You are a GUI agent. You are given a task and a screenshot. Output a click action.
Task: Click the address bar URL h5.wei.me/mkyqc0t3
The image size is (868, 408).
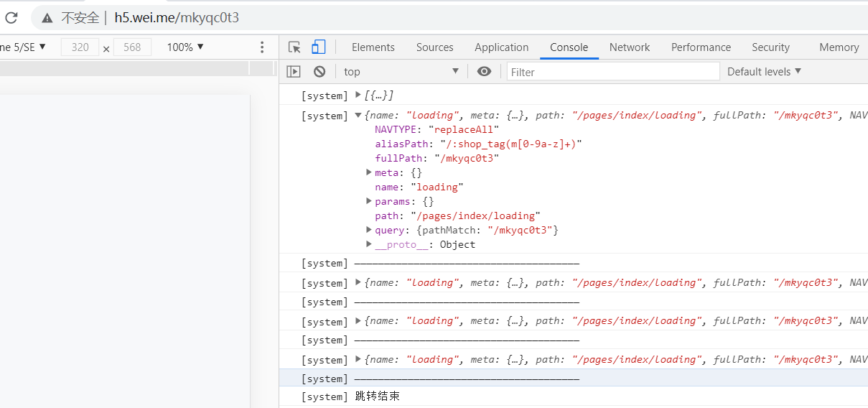click(177, 18)
